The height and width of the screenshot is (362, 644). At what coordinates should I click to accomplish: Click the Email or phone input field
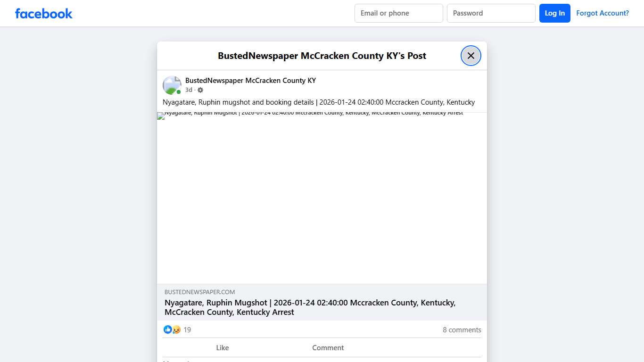coord(398,13)
